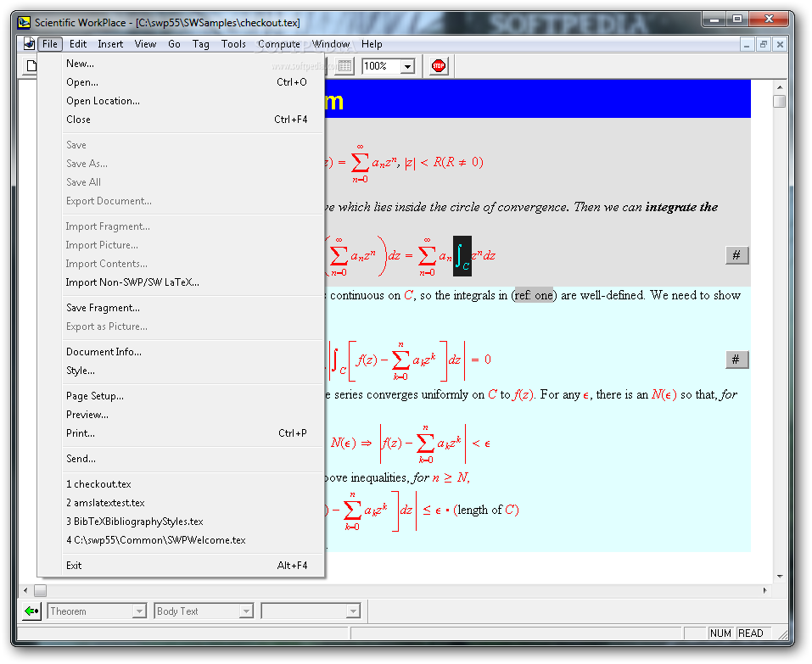Select Open Location... menu entry
Screen dimensions: 812x664
click(181, 101)
